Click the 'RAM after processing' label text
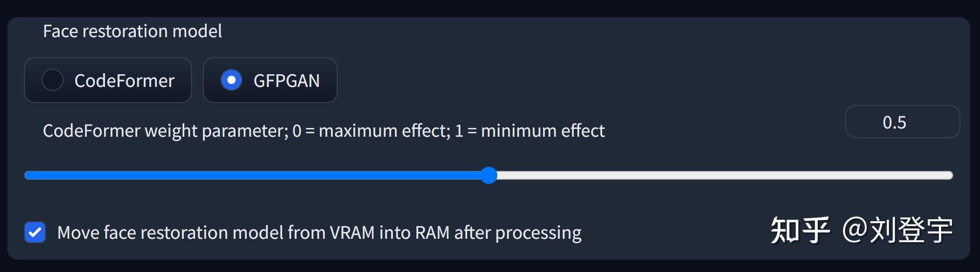 pyautogui.click(x=498, y=232)
